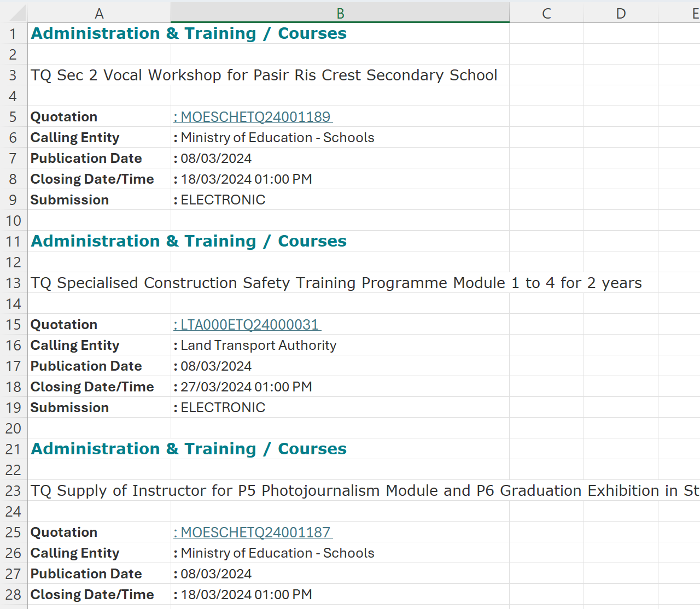This screenshot has height=609, width=700.
Task: Select column B header
Action: (x=340, y=12)
